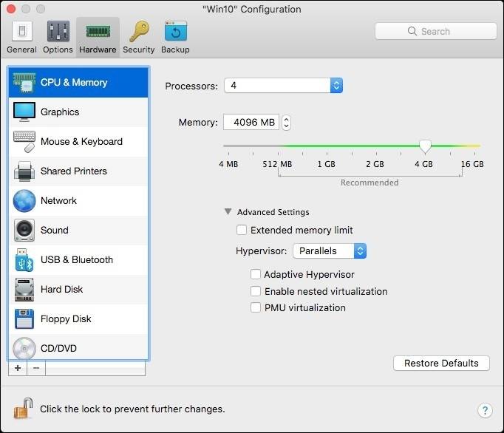Viewport: 504px width, 433px height.
Task: Click the padlock icon to lock changes
Action: (23, 409)
